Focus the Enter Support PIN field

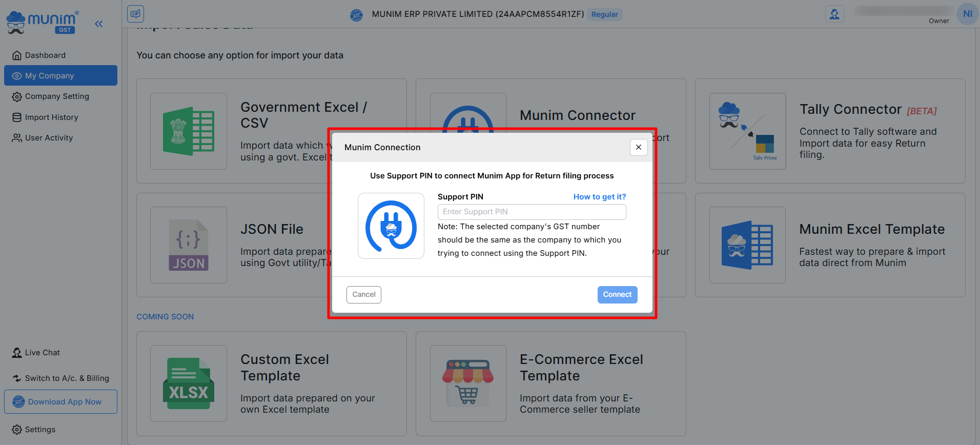click(532, 212)
